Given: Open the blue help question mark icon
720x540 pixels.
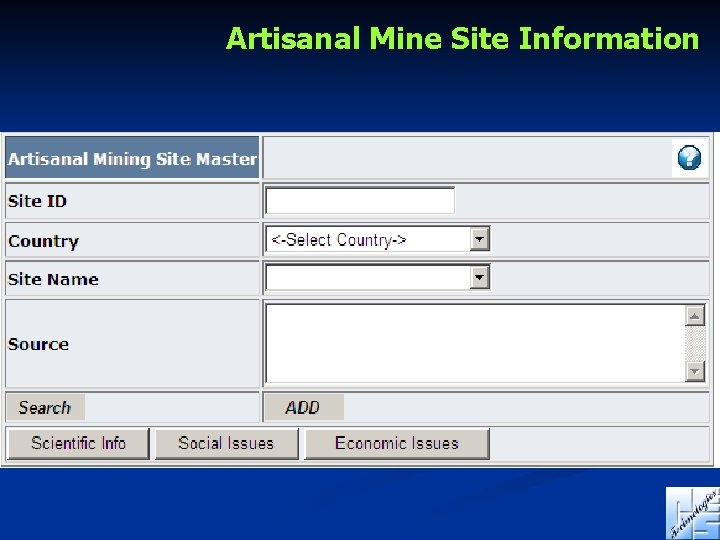Looking at the screenshot, I should pos(689,158).
